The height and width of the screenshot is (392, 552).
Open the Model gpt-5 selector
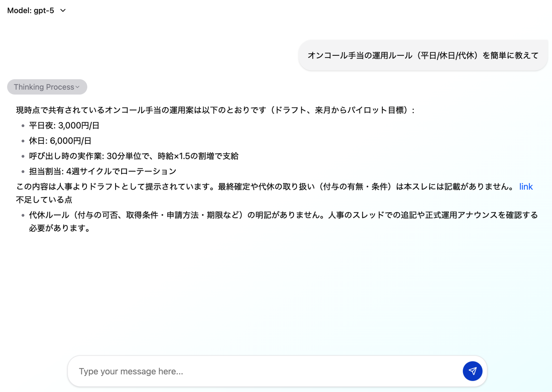pyautogui.click(x=36, y=10)
